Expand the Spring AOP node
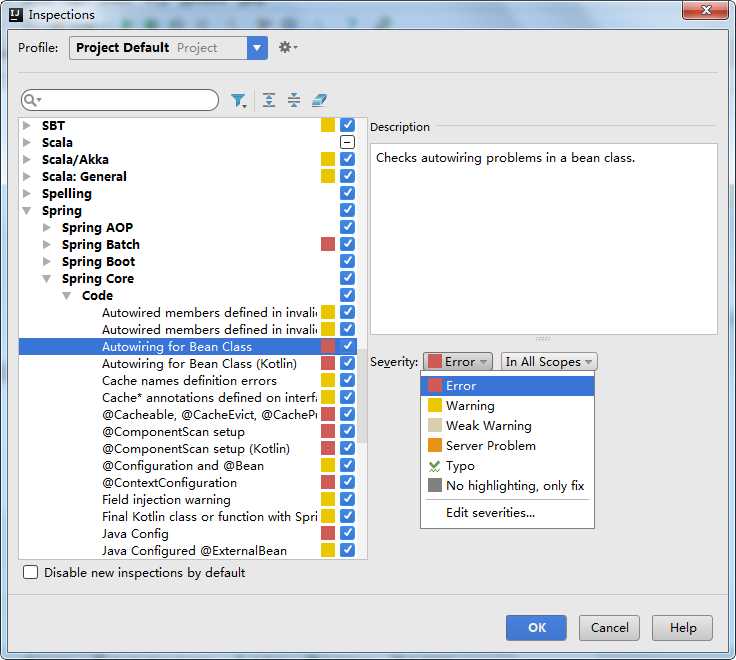736x660 pixels. click(x=46, y=228)
